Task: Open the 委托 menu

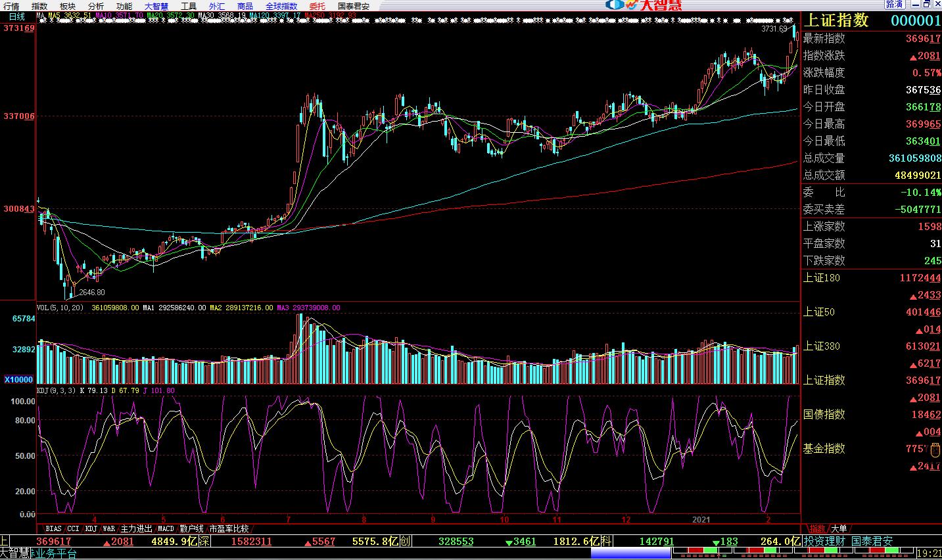Action: click(x=318, y=6)
